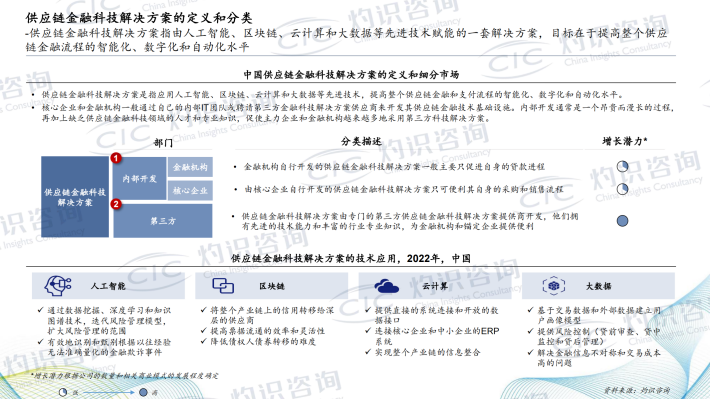Screen dimensions: 710x399
Task: Click the red number 1 badge
Action: click(x=116, y=158)
